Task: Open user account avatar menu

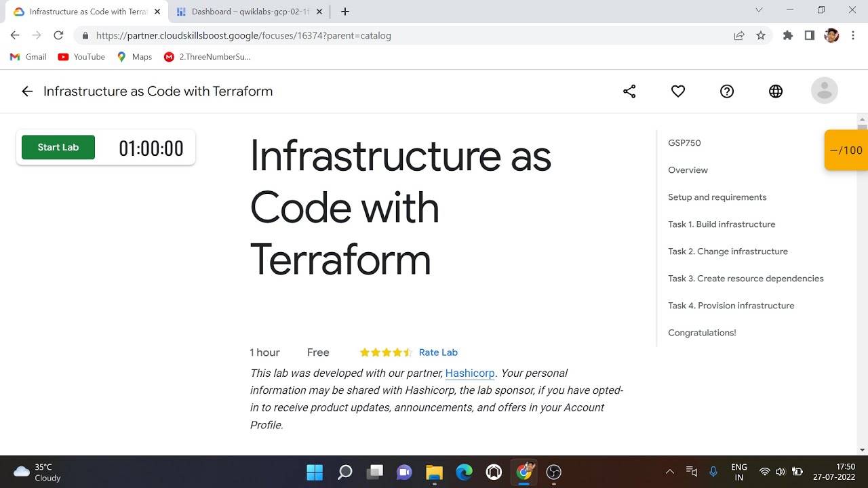Action: [825, 91]
